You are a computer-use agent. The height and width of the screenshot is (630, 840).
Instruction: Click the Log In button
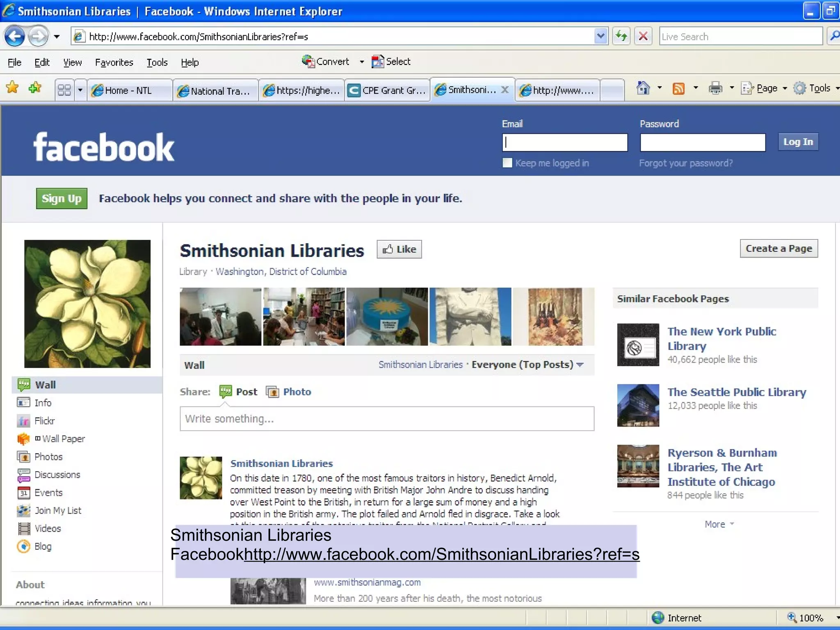[798, 142]
